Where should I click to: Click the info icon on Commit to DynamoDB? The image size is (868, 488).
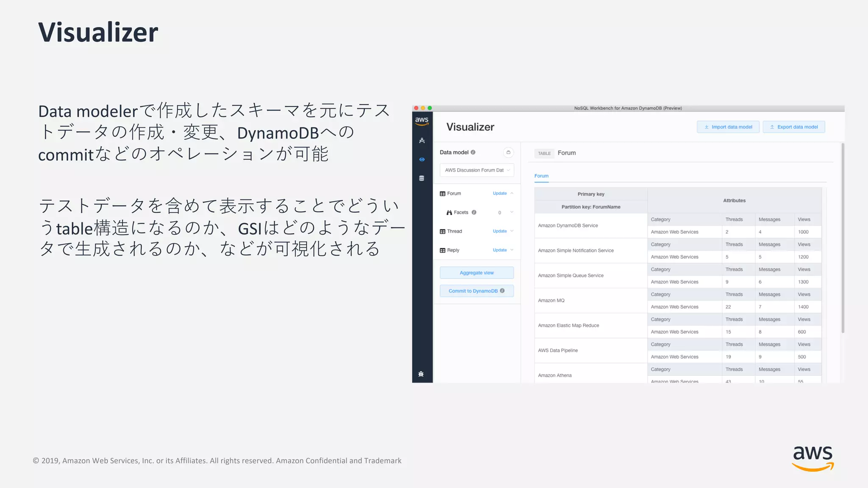pos(502,291)
